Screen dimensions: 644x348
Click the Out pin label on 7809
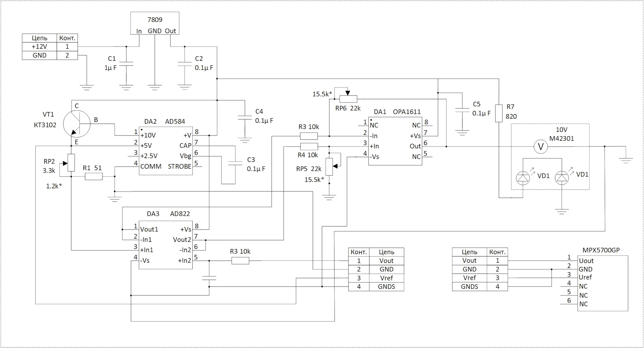pos(170,31)
